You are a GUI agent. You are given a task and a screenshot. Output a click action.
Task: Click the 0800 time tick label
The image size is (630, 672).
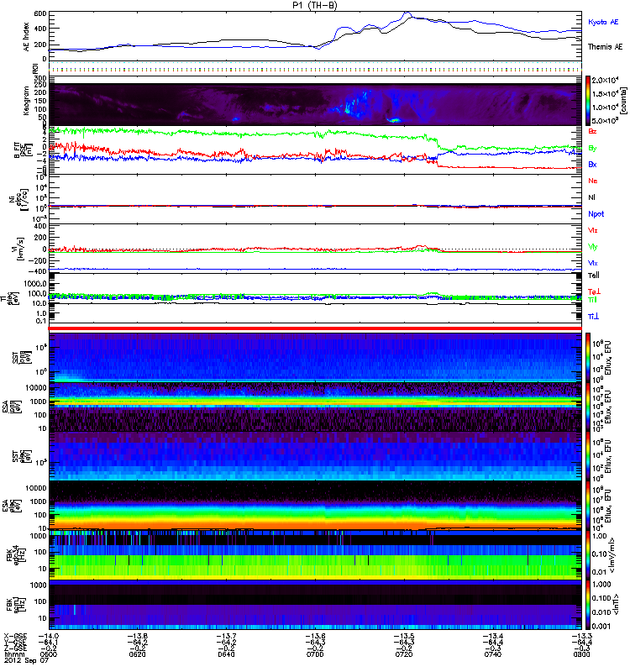pyautogui.click(x=581, y=654)
